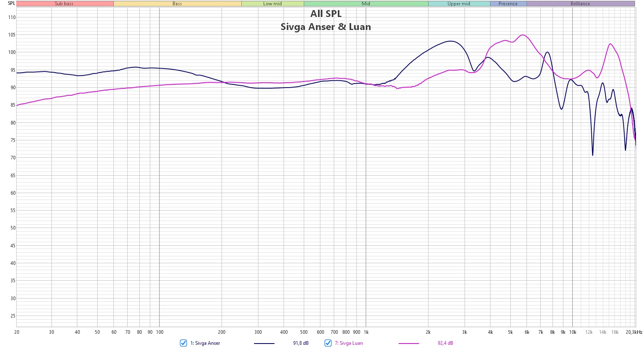Click the 200 Hz tick on frequency axis
This screenshot has width=644, height=348.
pos(222,332)
